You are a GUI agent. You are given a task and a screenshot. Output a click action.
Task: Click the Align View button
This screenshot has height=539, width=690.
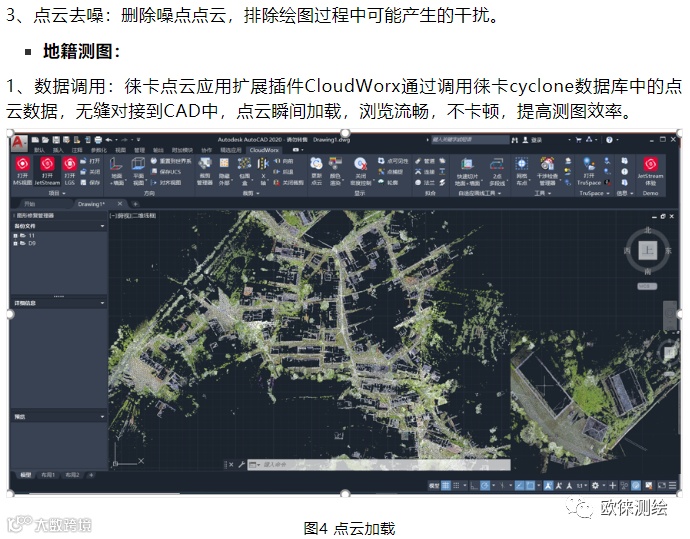click(x=166, y=182)
